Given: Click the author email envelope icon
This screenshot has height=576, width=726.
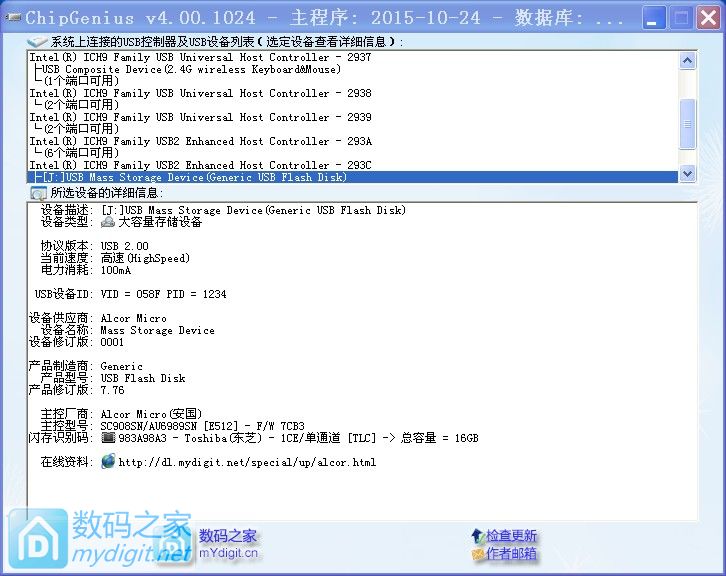Looking at the screenshot, I should pyautogui.click(x=478, y=553).
